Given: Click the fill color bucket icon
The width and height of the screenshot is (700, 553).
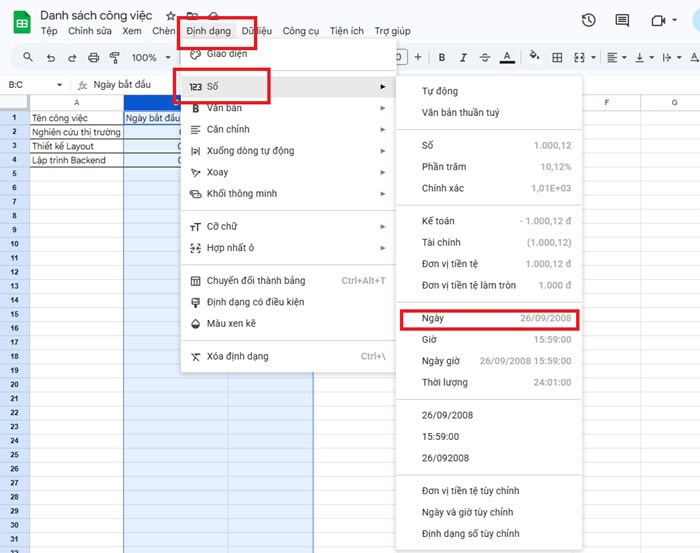Looking at the screenshot, I should (x=534, y=56).
